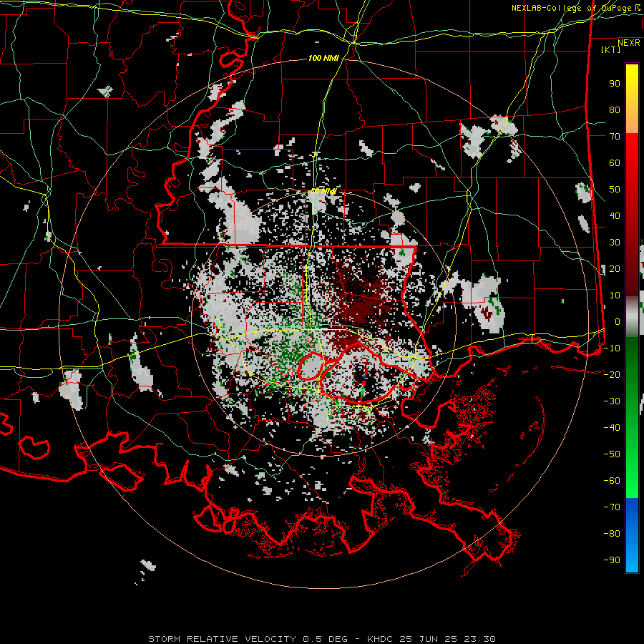
Task: Click the 40 value on the velocity scale
Action: tap(615, 216)
